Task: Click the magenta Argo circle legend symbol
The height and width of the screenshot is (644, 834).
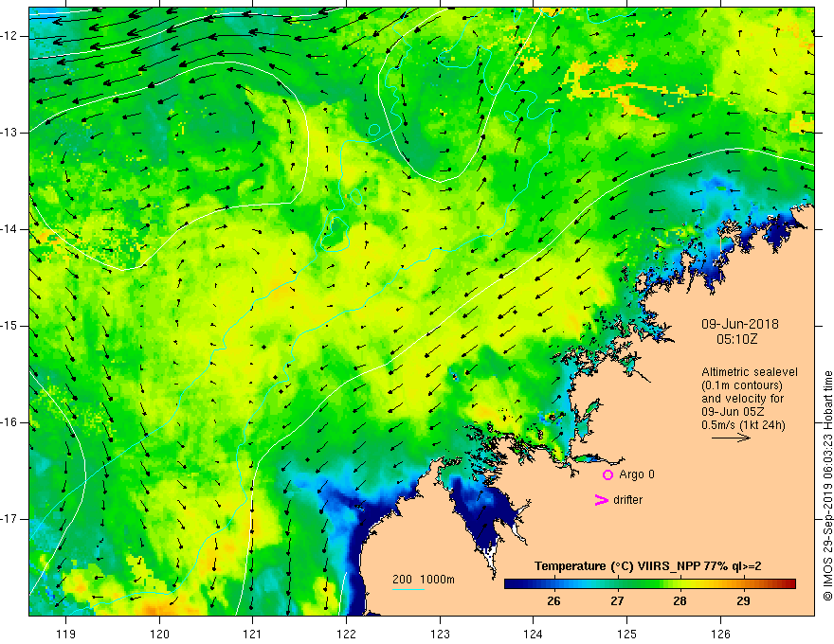Action: (x=607, y=474)
